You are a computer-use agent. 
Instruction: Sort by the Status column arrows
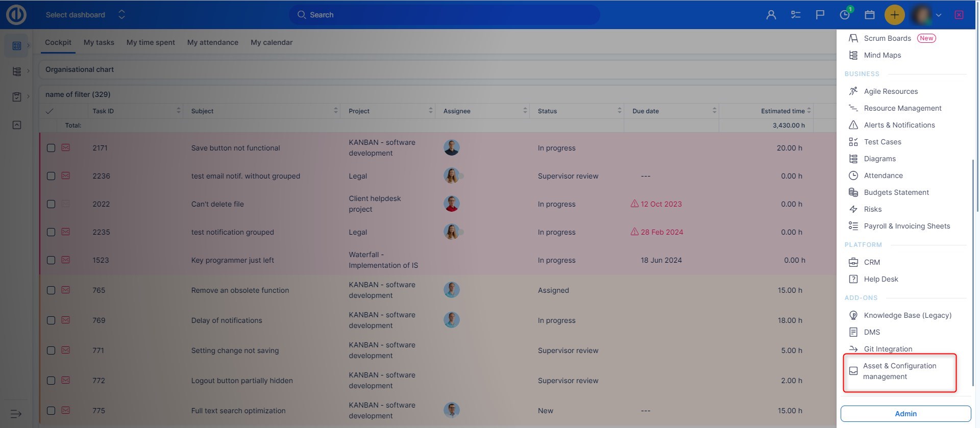click(x=619, y=111)
